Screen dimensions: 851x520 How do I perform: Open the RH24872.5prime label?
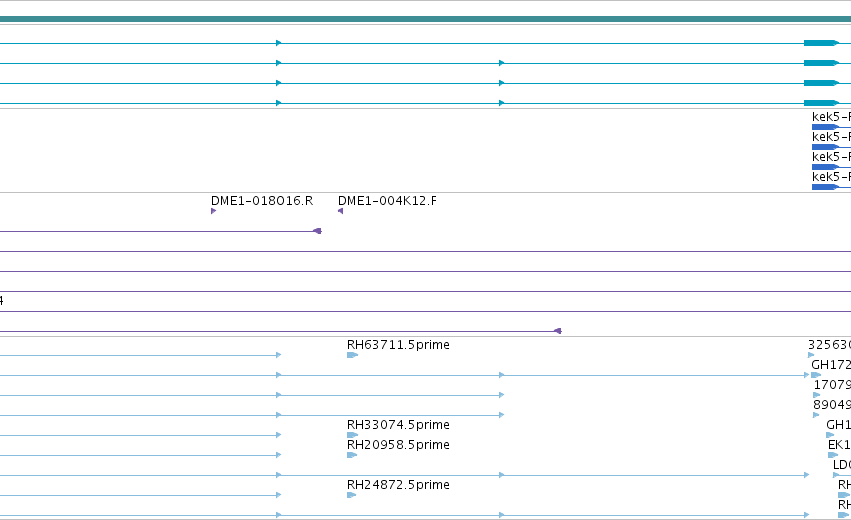398,485
